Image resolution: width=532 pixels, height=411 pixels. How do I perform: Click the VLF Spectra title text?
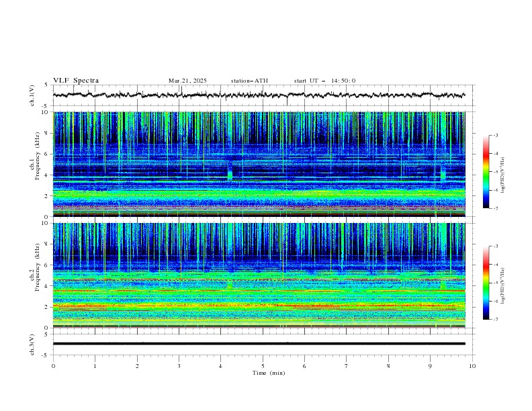(76, 81)
